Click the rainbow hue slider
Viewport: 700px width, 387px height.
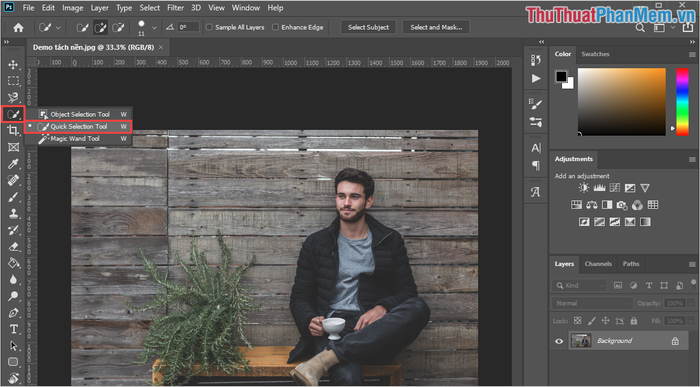point(682,102)
